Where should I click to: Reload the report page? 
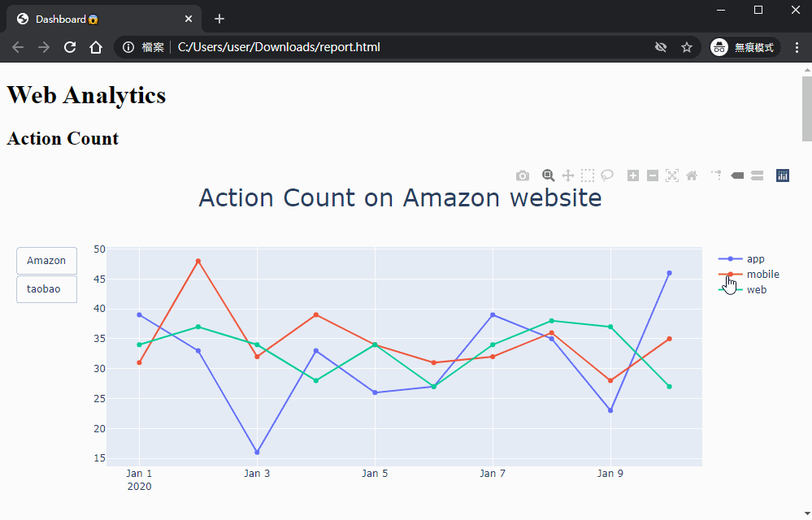coord(70,48)
